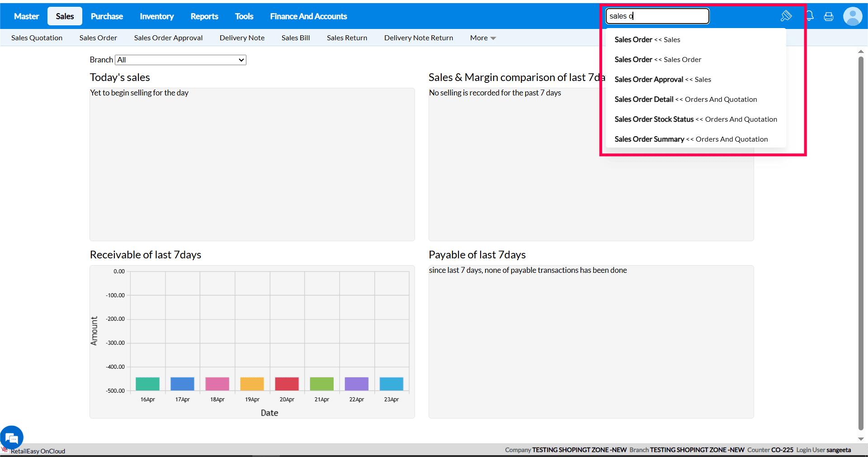Open the notifications bell

point(810,16)
